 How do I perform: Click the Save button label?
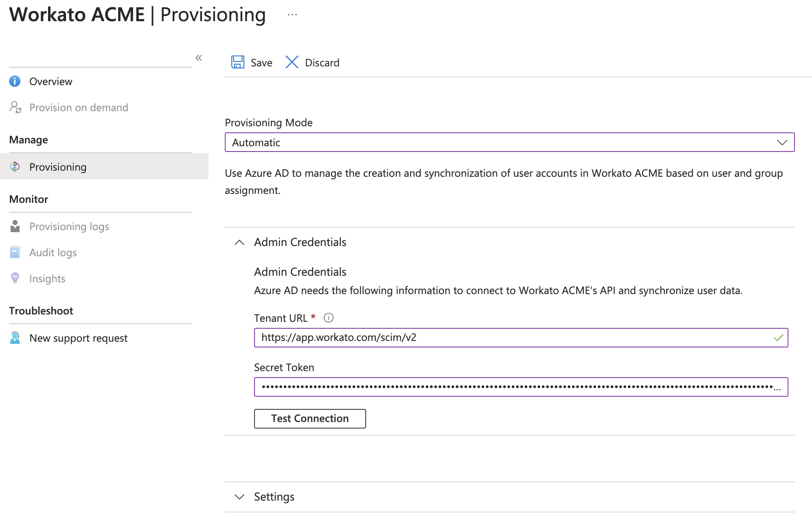tap(261, 62)
